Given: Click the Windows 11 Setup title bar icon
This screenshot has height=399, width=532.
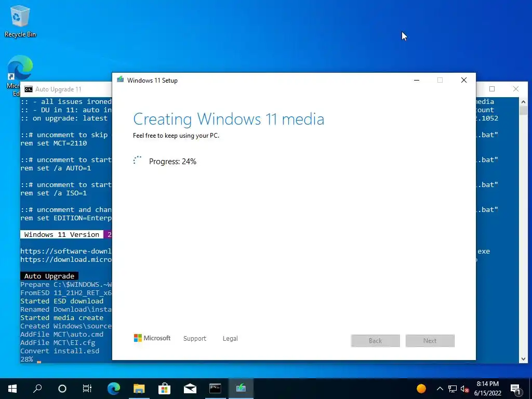Looking at the screenshot, I should (x=120, y=80).
